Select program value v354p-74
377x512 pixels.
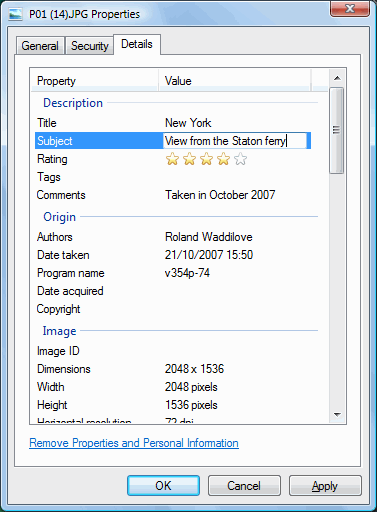(187, 273)
